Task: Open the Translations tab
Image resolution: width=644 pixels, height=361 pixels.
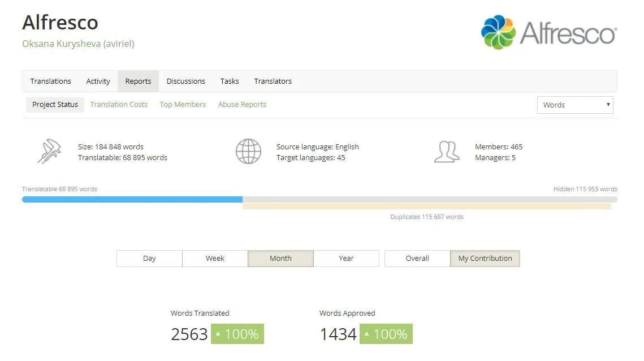Action: pos(50,81)
